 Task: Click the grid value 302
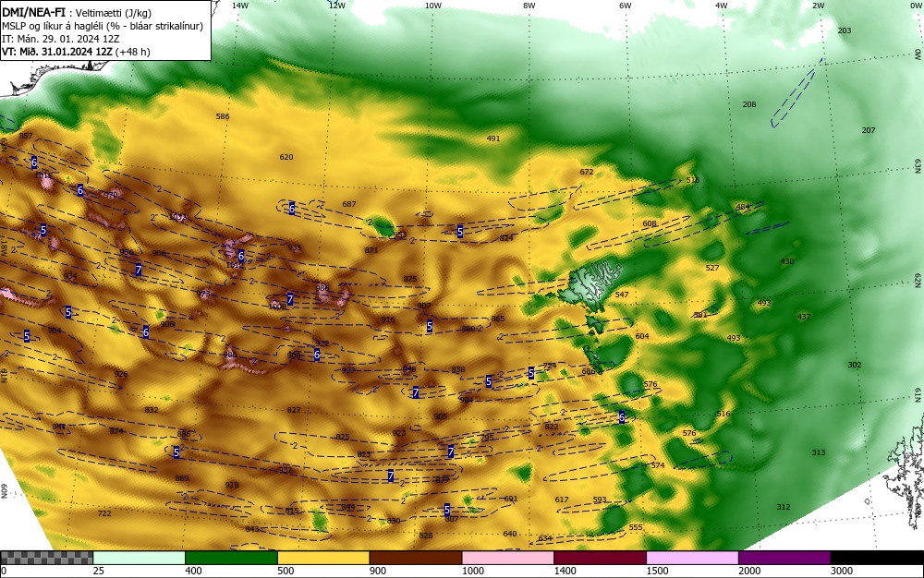855,365
